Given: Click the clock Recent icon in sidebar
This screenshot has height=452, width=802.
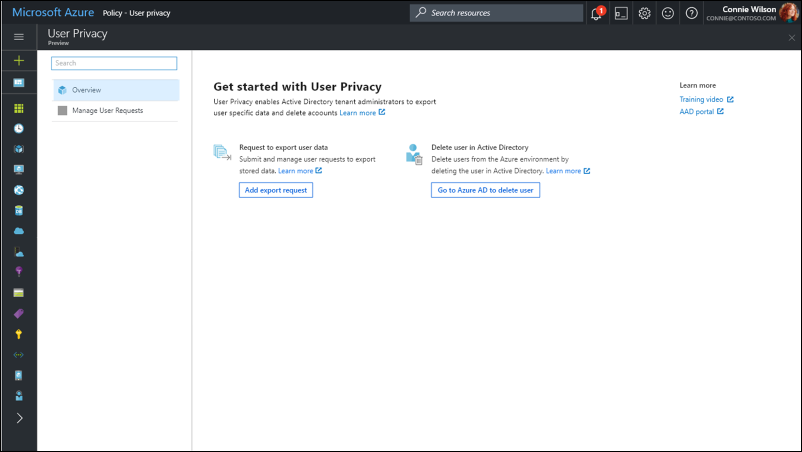Looking at the screenshot, I should click(x=18, y=128).
